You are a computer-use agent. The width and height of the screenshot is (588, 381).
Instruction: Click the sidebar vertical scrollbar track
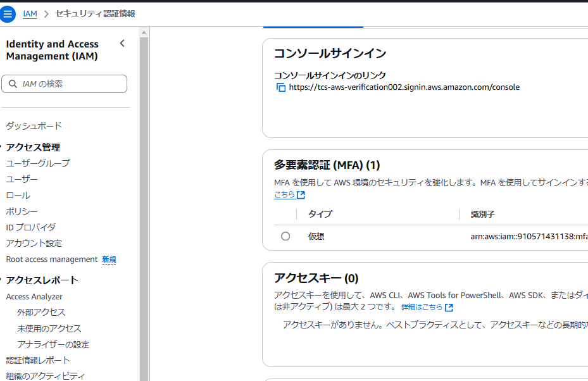144,208
